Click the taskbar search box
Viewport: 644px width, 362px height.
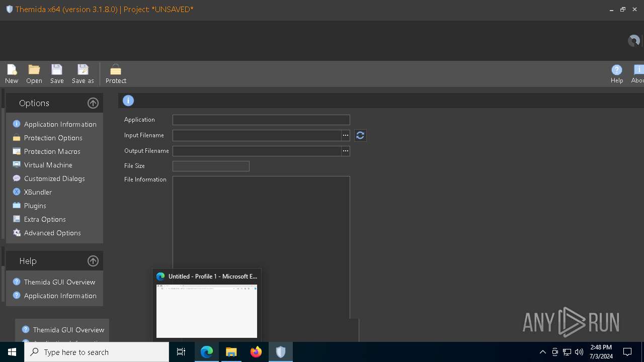click(97, 352)
